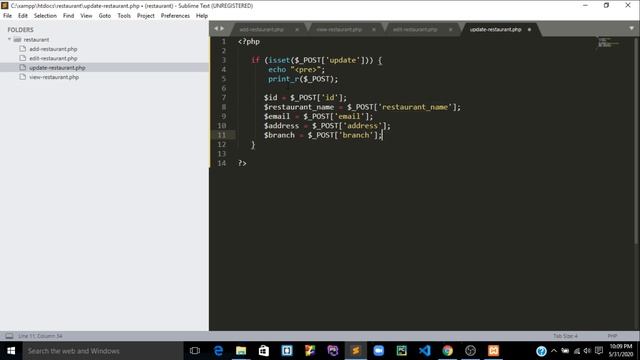Image resolution: width=640 pixels, height=360 pixels.
Task: Click the battery icon in system tray
Action: [x=565, y=351]
